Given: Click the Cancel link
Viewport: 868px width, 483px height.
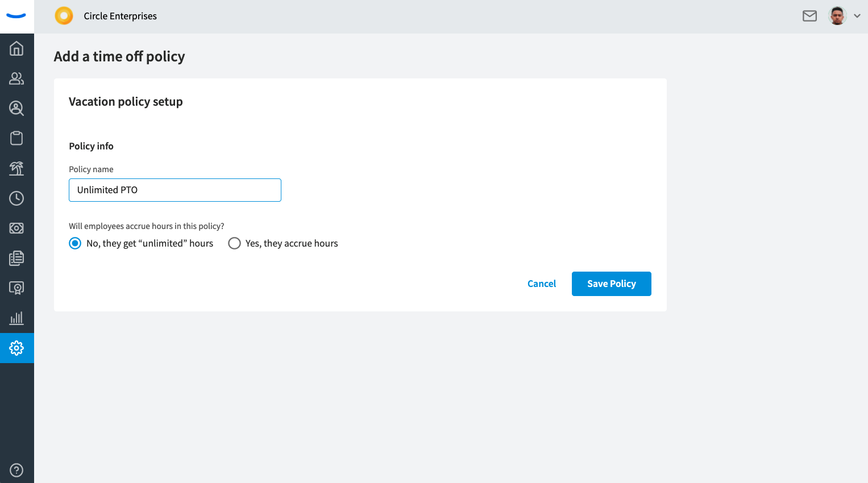Looking at the screenshot, I should pos(542,284).
